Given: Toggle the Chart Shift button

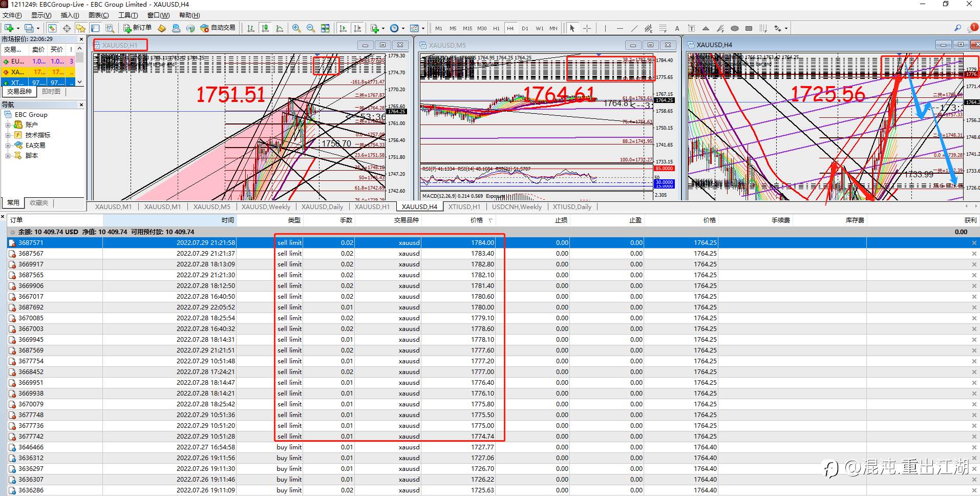Looking at the screenshot, I should click(357, 28).
